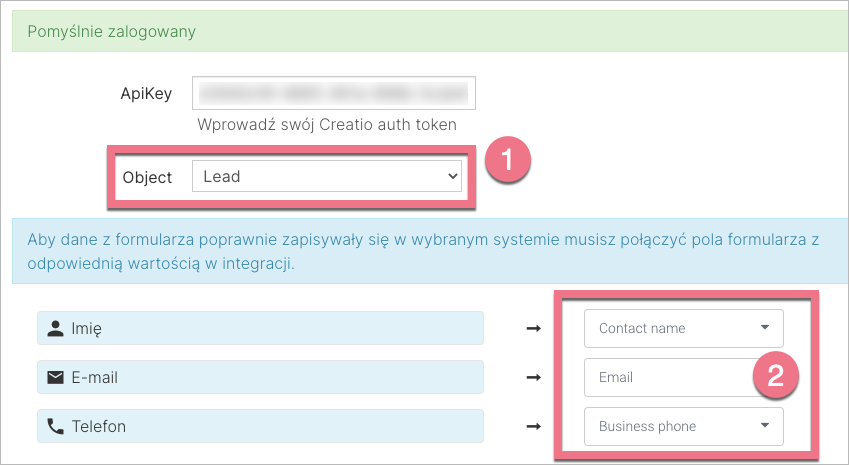This screenshot has height=465, width=849.
Task: Select the Telefon form field row
Action: (259, 426)
